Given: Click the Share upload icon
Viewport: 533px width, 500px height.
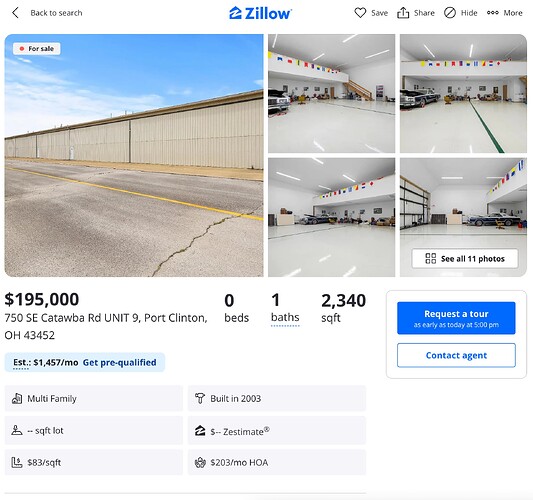Looking at the screenshot, I should tap(403, 13).
